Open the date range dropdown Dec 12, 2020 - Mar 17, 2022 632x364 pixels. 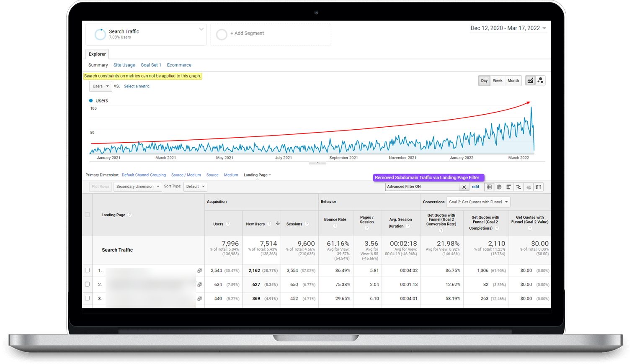[508, 28]
